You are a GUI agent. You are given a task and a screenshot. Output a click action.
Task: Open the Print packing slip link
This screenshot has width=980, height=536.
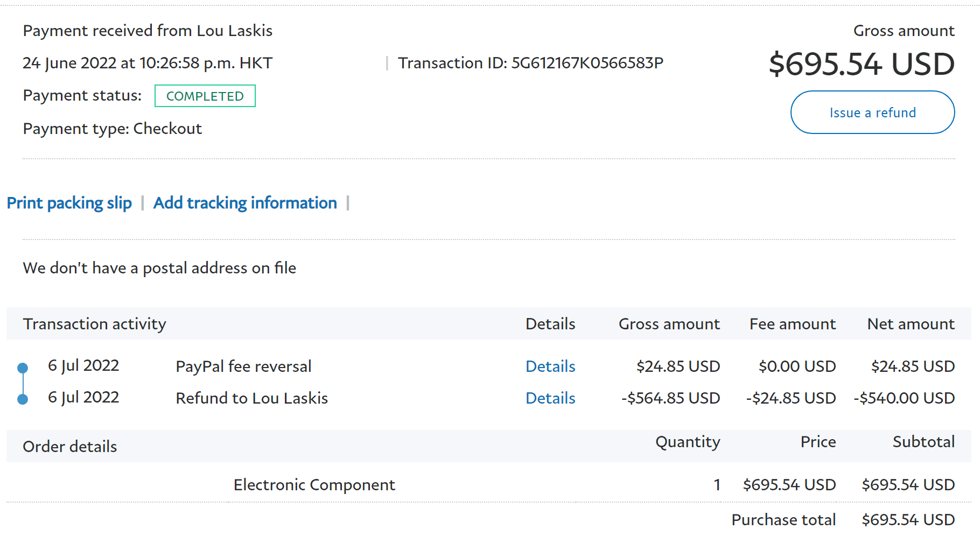(x=69, y=203)
